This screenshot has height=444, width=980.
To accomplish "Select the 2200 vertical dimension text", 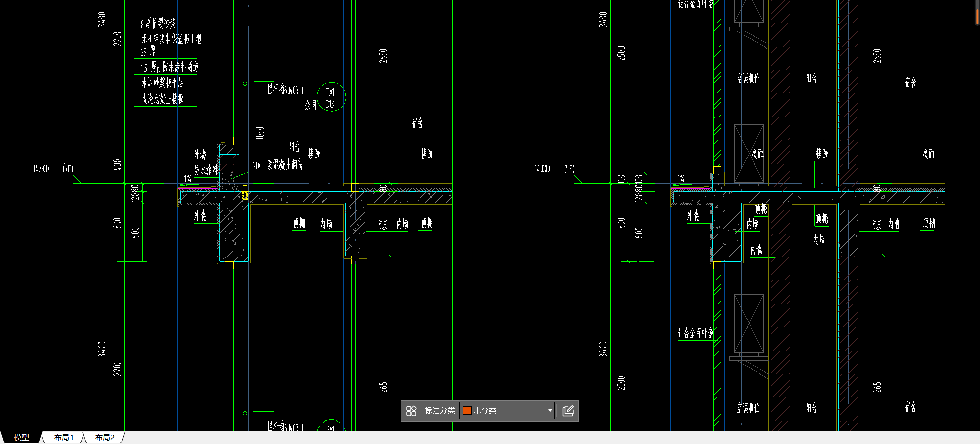I will click(x=118, y=368).
